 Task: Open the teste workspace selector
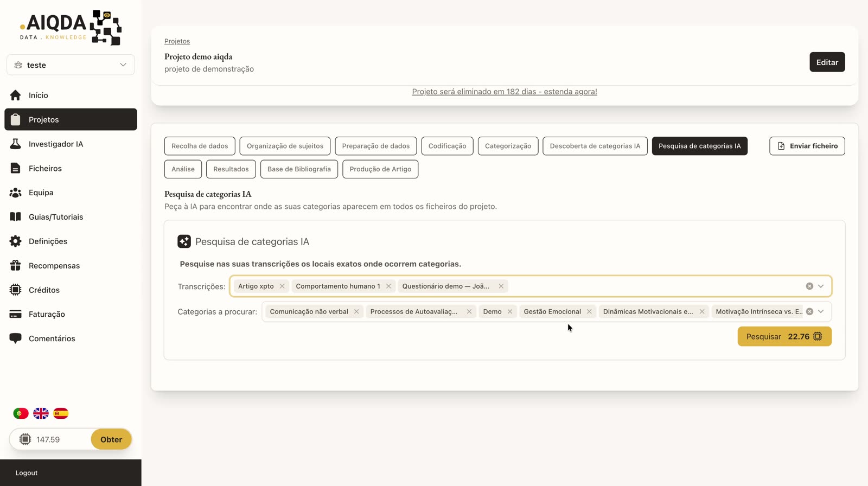coord(71,65)
